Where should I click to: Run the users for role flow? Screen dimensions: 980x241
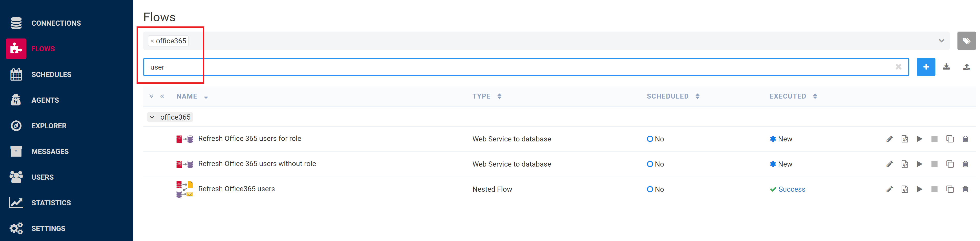click(x=920, y=139)
